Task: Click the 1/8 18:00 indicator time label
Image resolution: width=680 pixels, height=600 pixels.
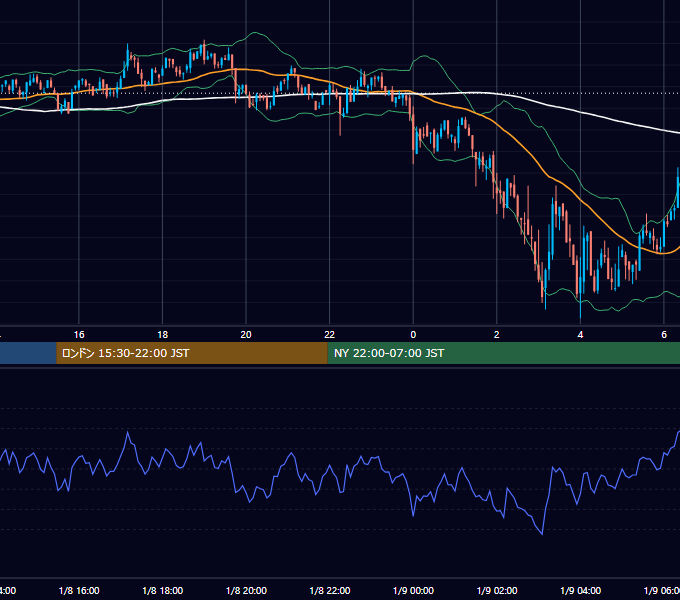Action: [163, 590]
